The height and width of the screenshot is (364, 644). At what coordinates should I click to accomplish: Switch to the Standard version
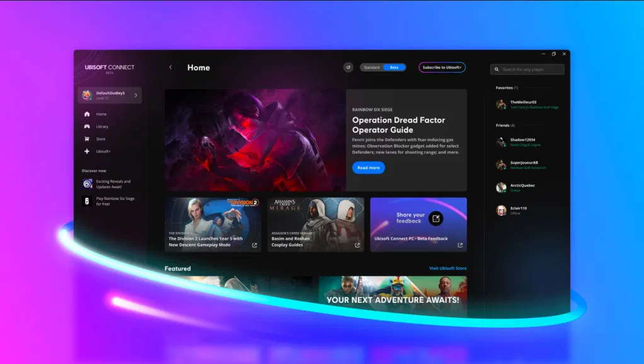372,68
